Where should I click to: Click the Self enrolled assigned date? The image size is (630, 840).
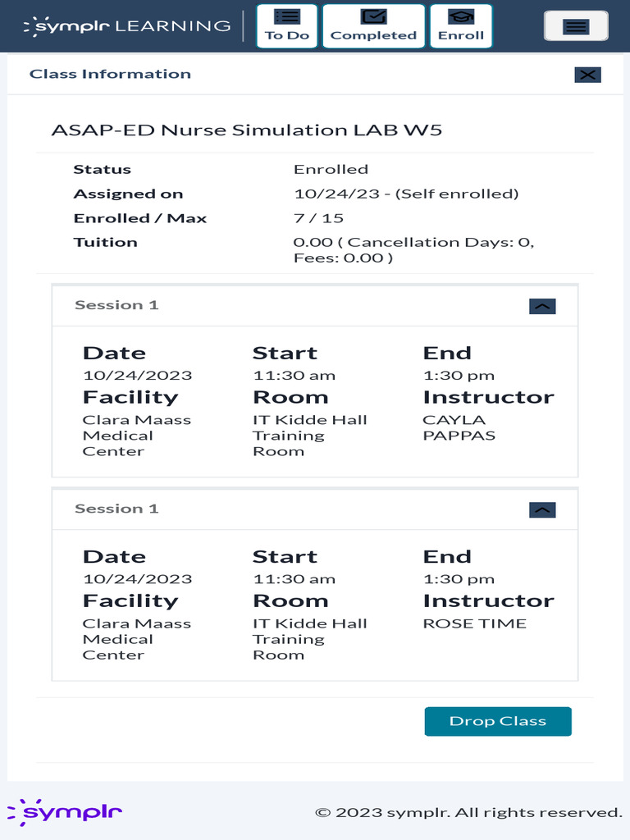[406, 194]
